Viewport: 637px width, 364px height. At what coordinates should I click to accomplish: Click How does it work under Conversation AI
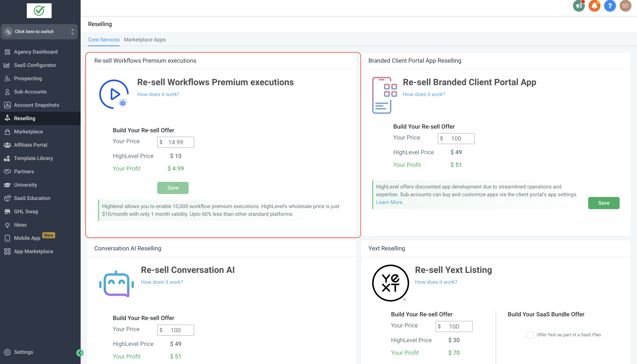[x=162, y=282]
